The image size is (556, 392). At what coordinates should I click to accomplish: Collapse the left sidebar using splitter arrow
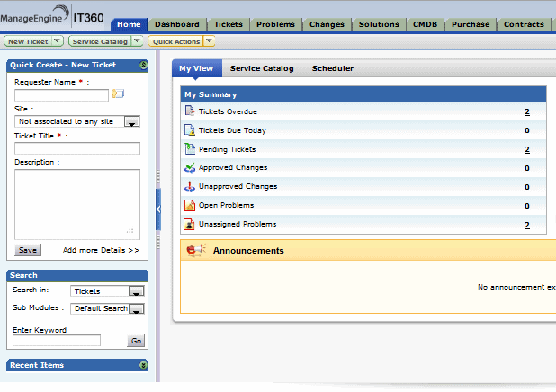pos(158,209)
